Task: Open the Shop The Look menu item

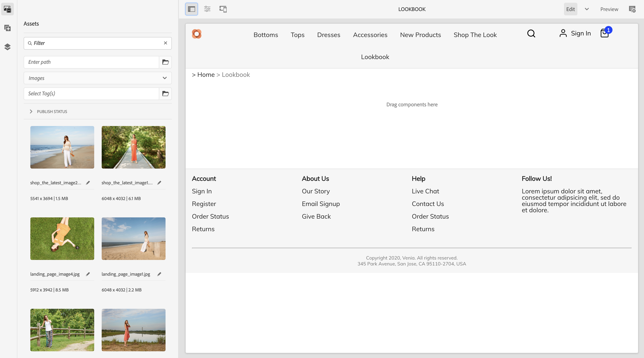Action: point(475,35)
